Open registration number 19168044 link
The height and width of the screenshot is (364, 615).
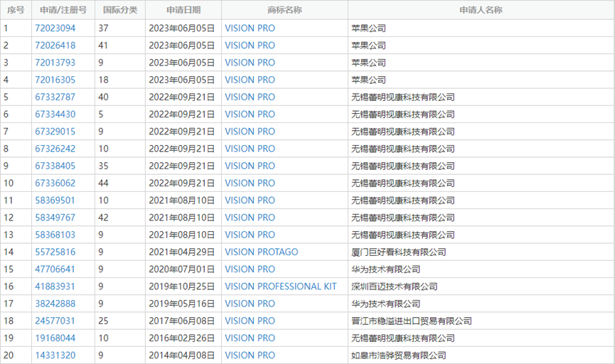[x=55, y=338]
